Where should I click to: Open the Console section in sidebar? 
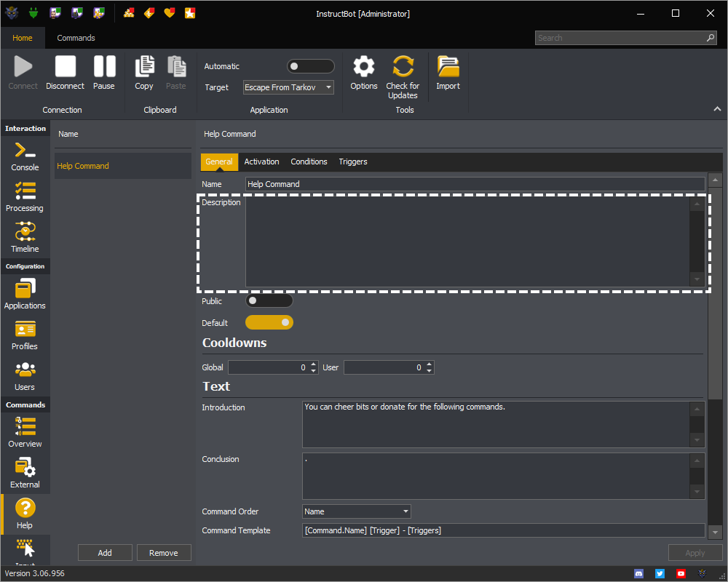(x=25, y=156)
